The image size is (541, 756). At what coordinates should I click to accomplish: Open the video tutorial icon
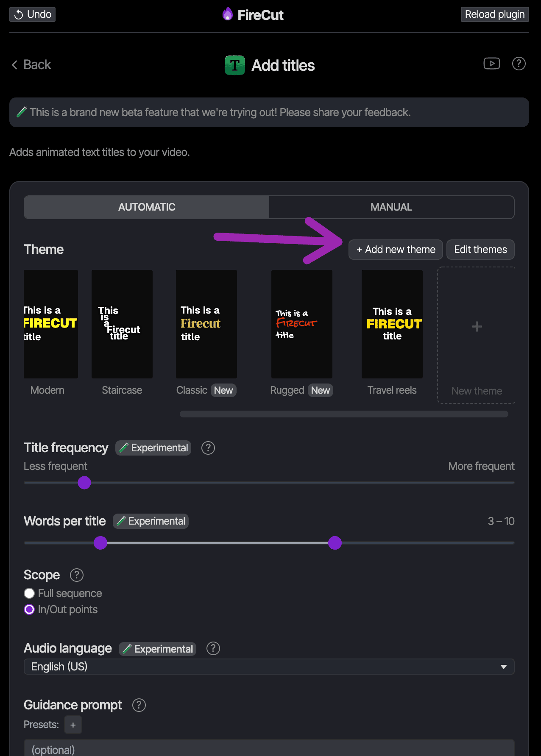point(492,64)
